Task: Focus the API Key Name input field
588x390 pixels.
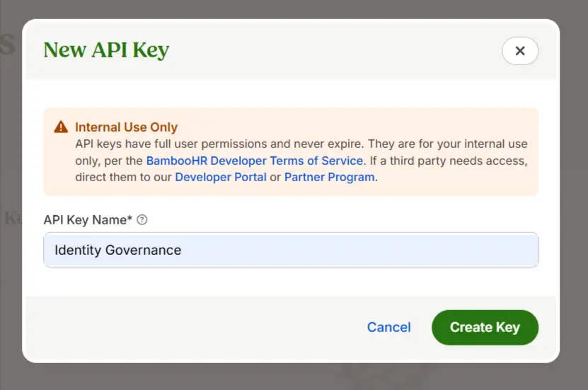Action: click(291, 250)
